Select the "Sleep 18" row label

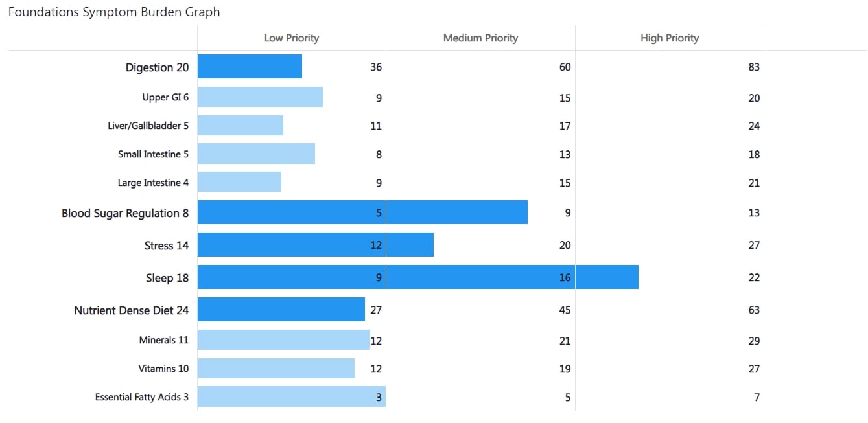[167, 278]
